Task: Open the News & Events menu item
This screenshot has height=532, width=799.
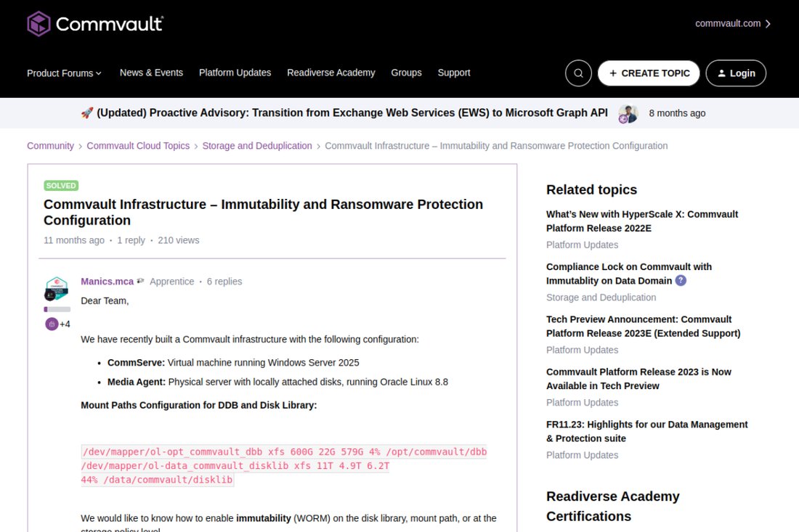Action: pyautogui.click(x=151, y=73)
